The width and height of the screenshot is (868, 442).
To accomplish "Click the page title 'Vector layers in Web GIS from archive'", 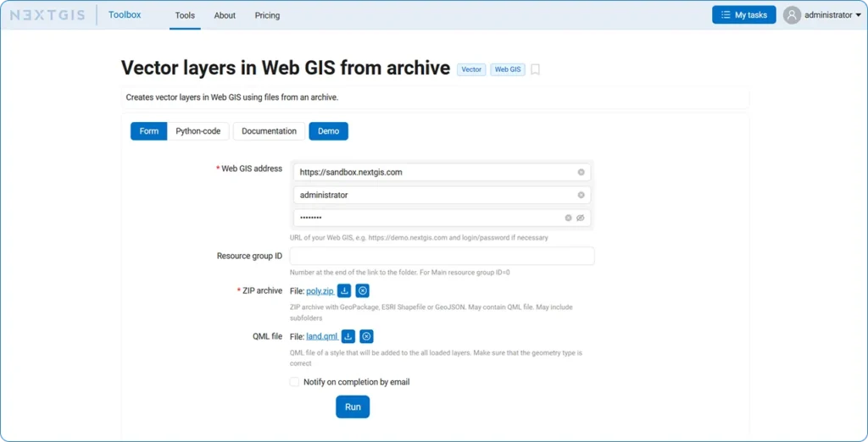I will coord(286,68).
